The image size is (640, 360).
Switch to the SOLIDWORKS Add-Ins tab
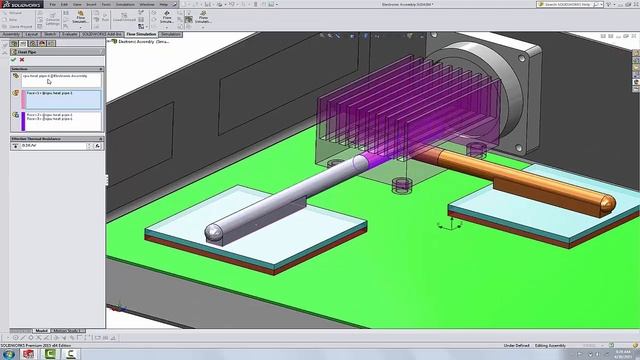click(102, 34)
